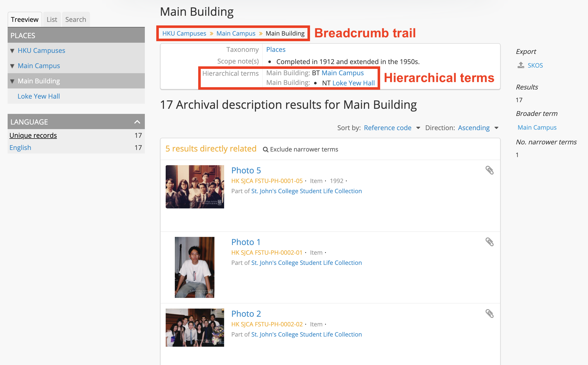Open the paperclip attachment icon beside Photo 5
This screenshot has width=588, height=365.
point(490,171)
